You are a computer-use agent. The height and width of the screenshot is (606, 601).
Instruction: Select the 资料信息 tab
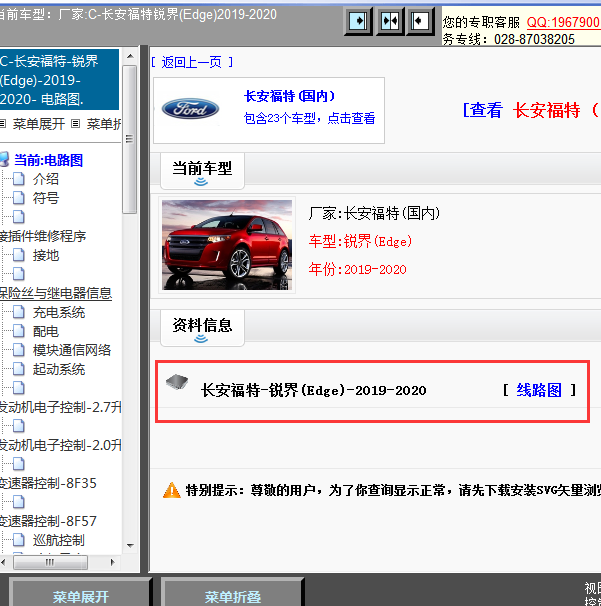tap(202, 327)
